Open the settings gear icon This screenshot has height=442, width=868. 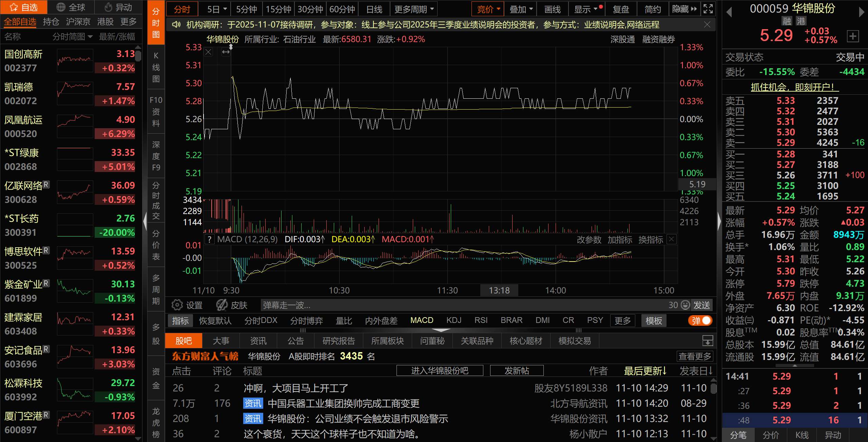(177, 305)
